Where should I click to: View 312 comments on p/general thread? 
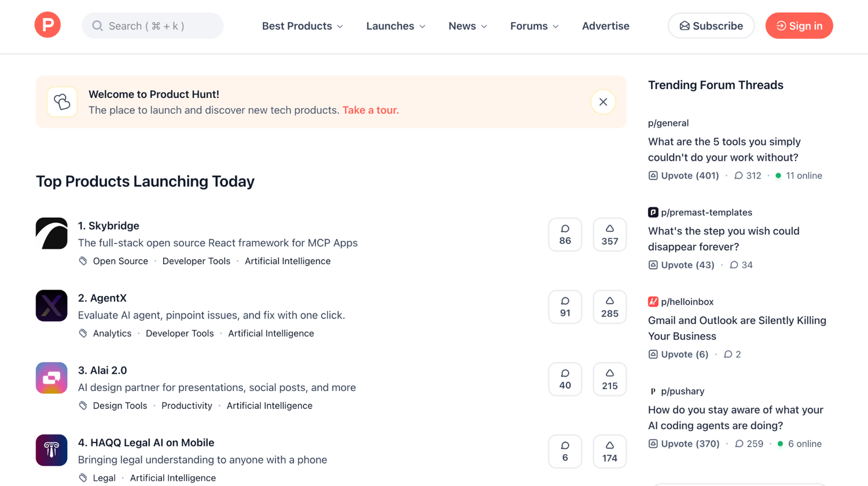pyautogui.click(x=748, y=176)
